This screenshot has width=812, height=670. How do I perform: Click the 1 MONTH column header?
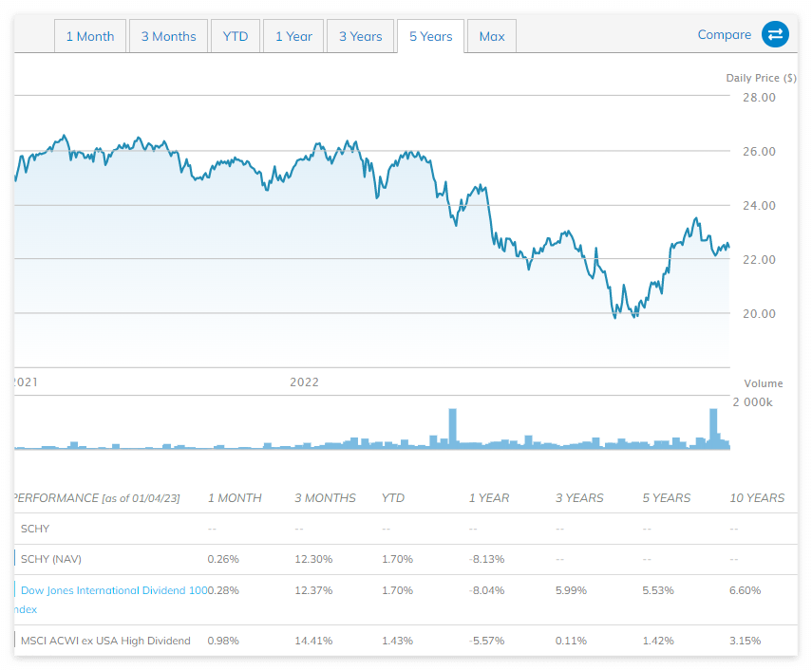pyautogui.click(x=235, y=498)
